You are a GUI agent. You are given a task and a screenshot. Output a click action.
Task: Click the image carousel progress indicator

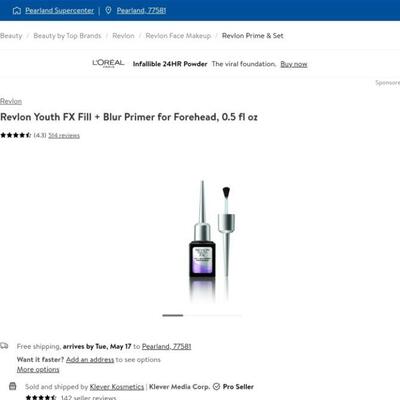[x=202, y=315]
